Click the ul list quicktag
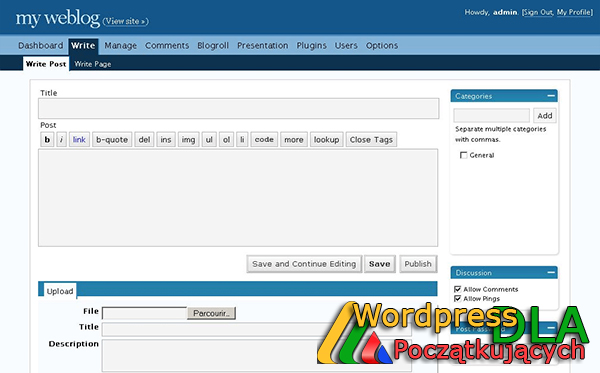Image resolution: width=600 pixels, height=373 pixels. 209,140
